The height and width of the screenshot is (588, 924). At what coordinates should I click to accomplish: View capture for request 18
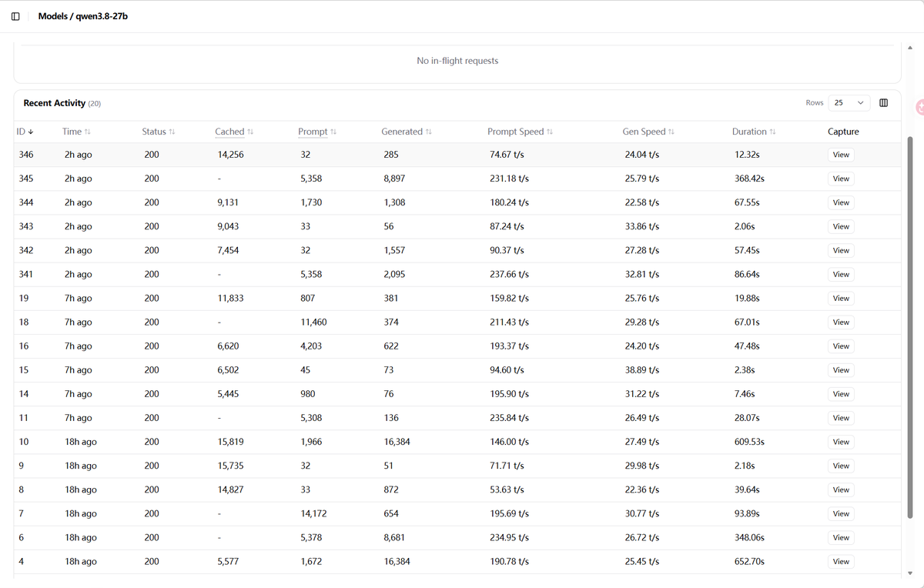pos(841,322)
